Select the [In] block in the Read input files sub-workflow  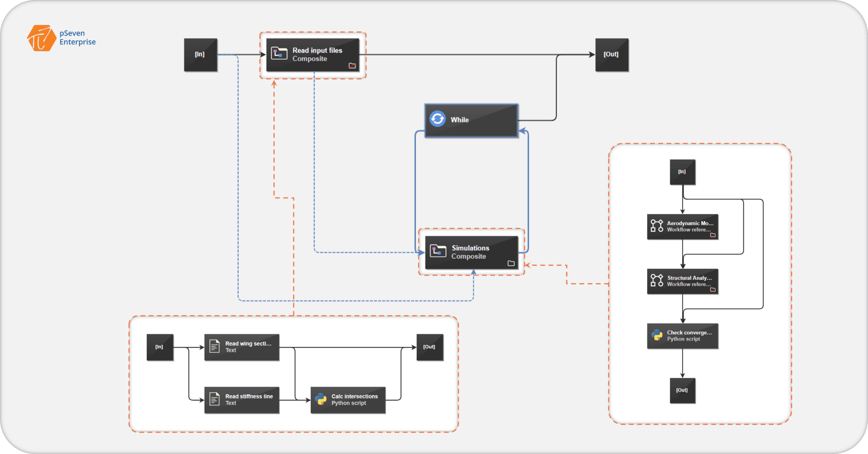tap(160, 347)
